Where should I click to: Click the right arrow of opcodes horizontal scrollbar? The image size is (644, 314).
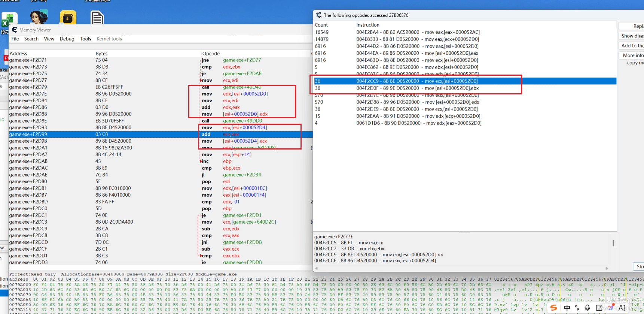click(607, 268)
